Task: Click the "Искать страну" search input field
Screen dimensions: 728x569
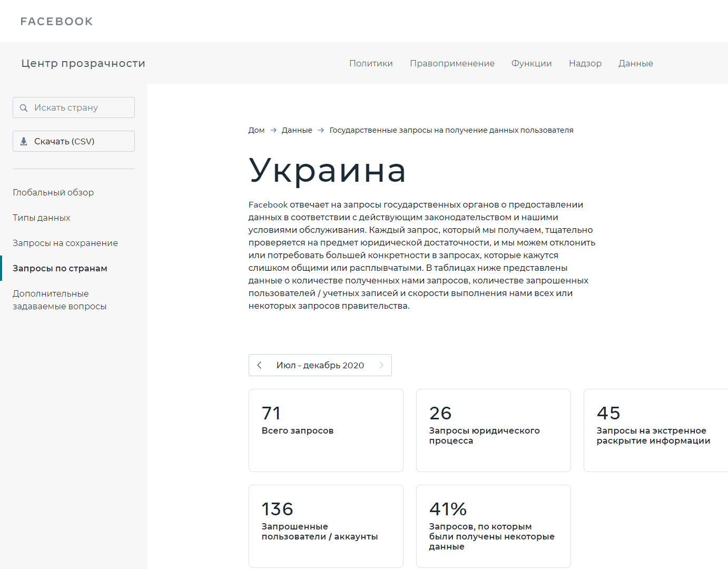Action: [x=74, y=107]
